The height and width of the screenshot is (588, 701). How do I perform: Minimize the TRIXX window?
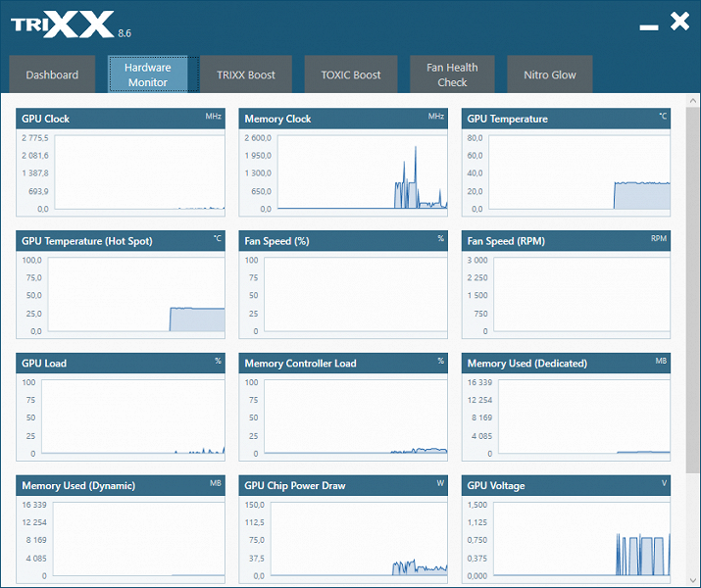pyautogui.click(x=649, y=27)
